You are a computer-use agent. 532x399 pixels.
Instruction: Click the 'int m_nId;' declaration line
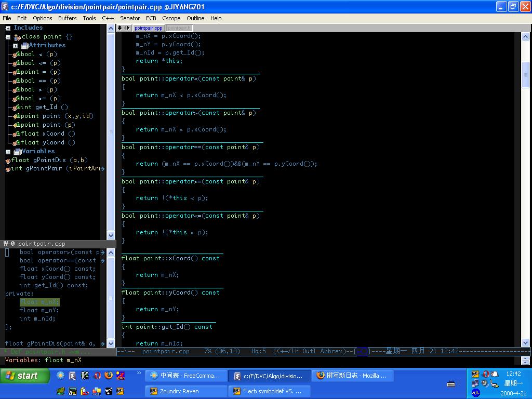click(37, 318)
